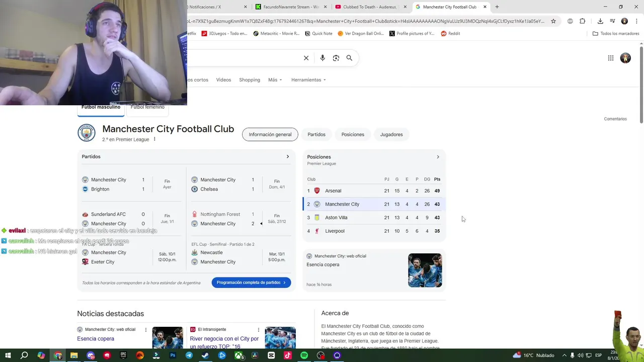The image size is (644, 362).
Task: Expand the Herramientas dropdown
Action: 308,80
